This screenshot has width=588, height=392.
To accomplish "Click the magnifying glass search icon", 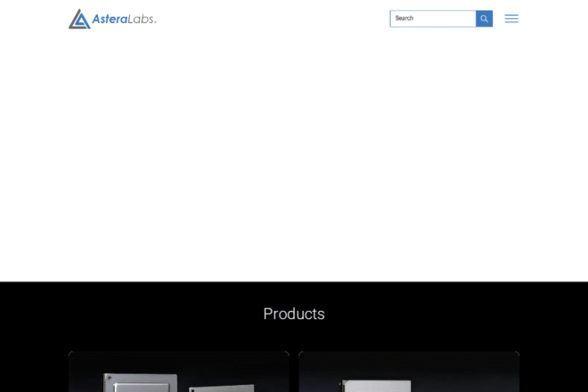I will (484, 18).
